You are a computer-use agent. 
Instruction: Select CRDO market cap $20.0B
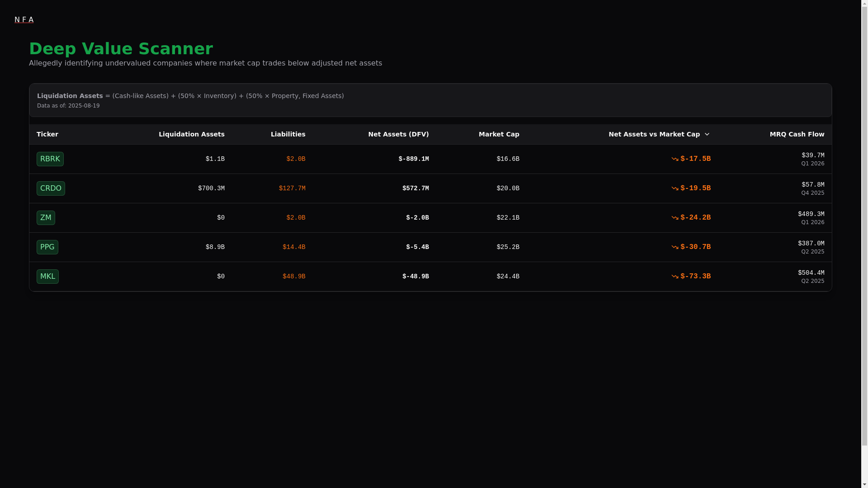click(508, 188)
